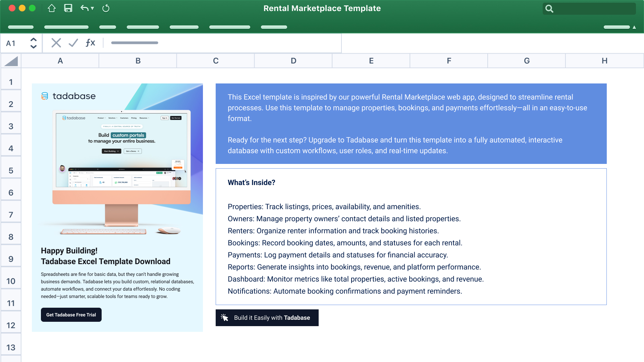This screenshot has height=362, width=644.
Task: Select column B header
Action: (138, 61)
